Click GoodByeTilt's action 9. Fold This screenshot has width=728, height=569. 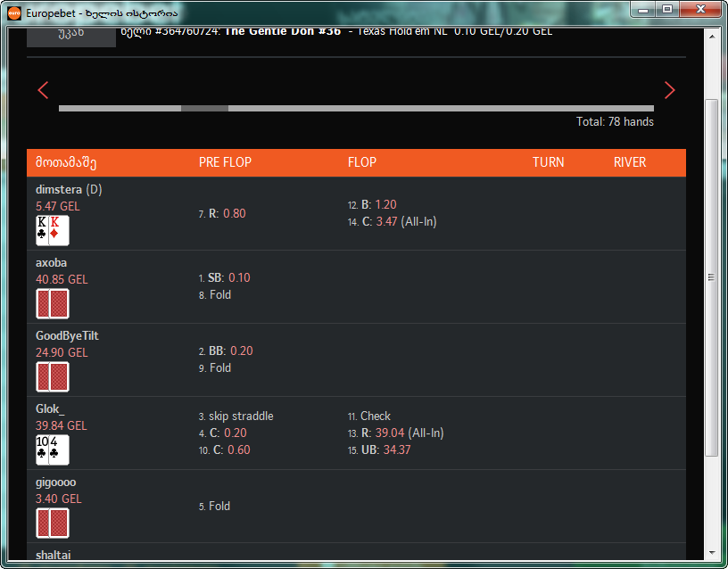pyautogui.click(x=215, y=368)
